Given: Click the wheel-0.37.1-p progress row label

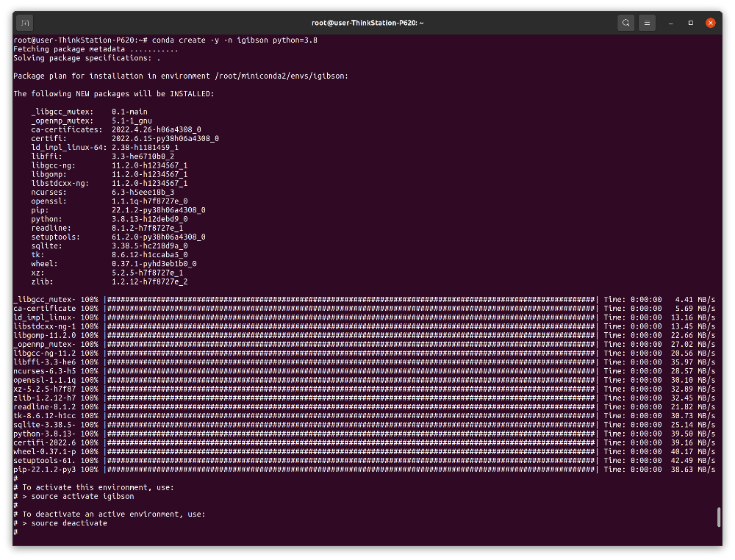Looking at the screenshot, I should 45,451.
